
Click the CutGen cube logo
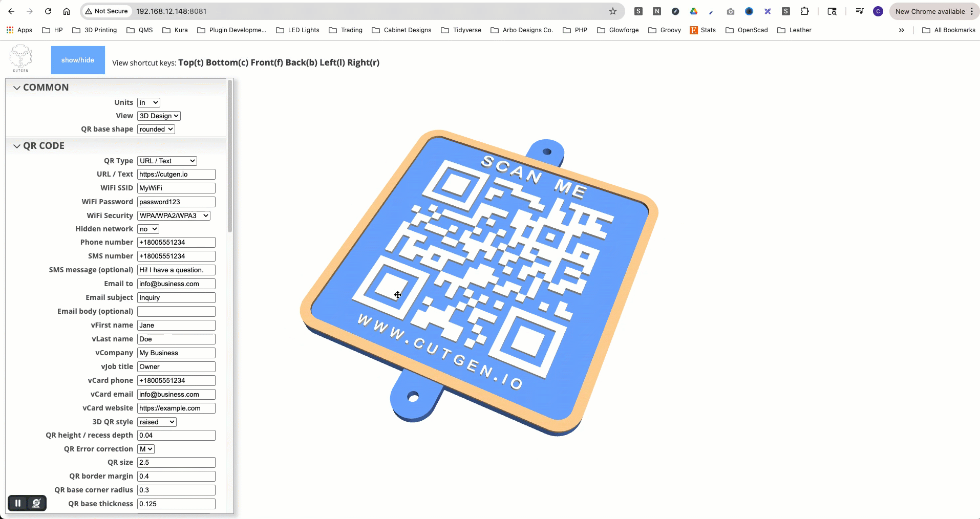coord(21,58)
